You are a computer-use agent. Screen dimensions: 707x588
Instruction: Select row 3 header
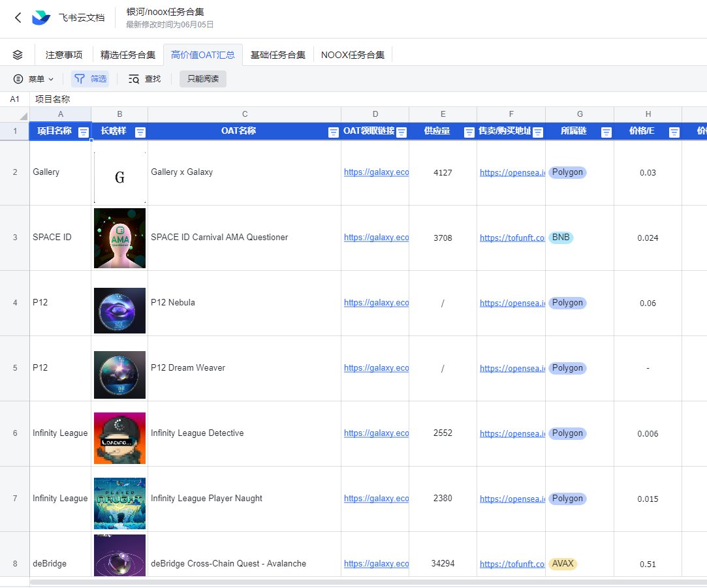pyautogui.click(x=15, y=238)
